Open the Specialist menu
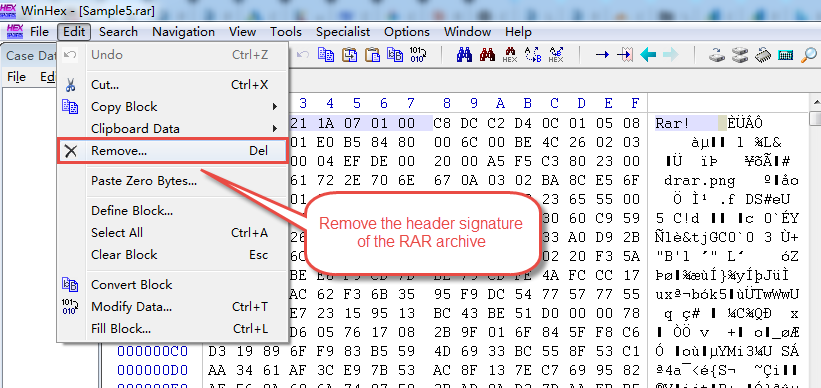 343,32
